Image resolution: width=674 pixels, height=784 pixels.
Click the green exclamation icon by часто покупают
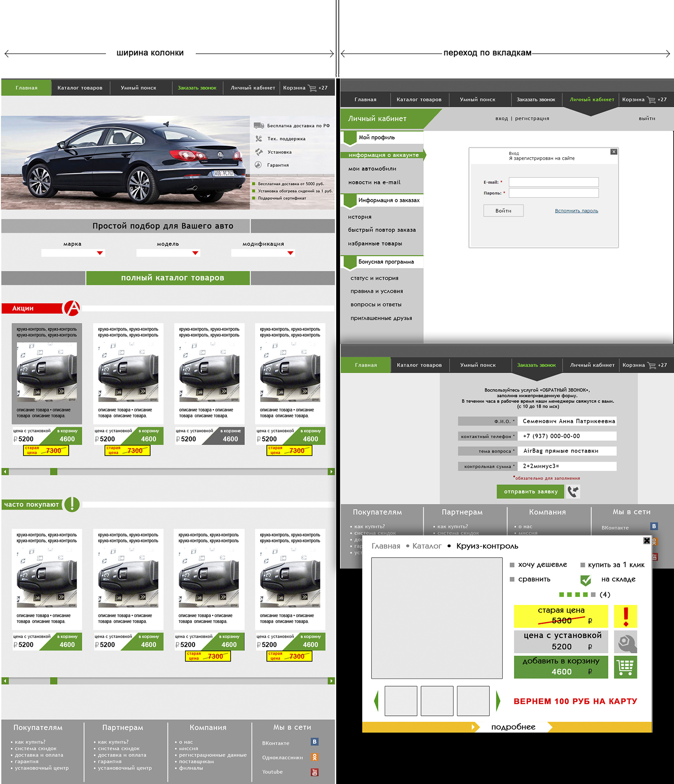coord(72,504)
